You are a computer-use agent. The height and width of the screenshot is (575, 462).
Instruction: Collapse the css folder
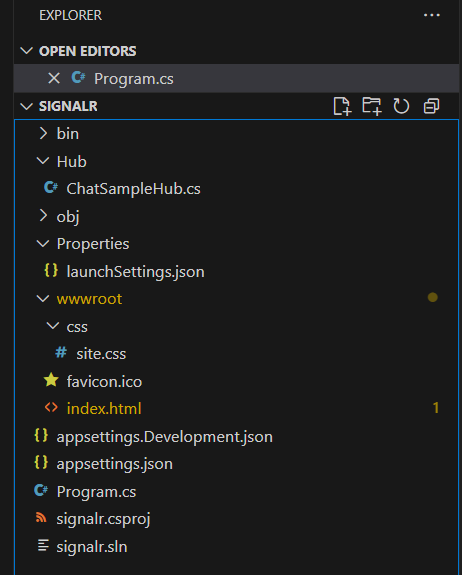coord(53,326)
